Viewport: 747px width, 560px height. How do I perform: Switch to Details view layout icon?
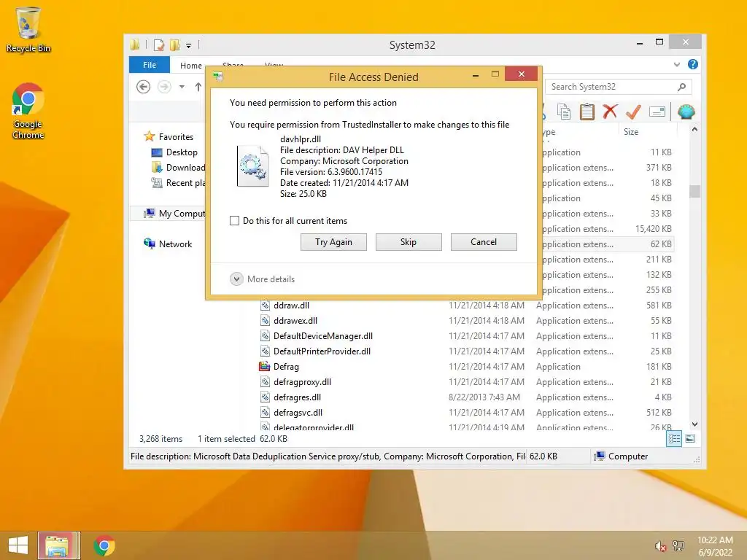(674, 438)
